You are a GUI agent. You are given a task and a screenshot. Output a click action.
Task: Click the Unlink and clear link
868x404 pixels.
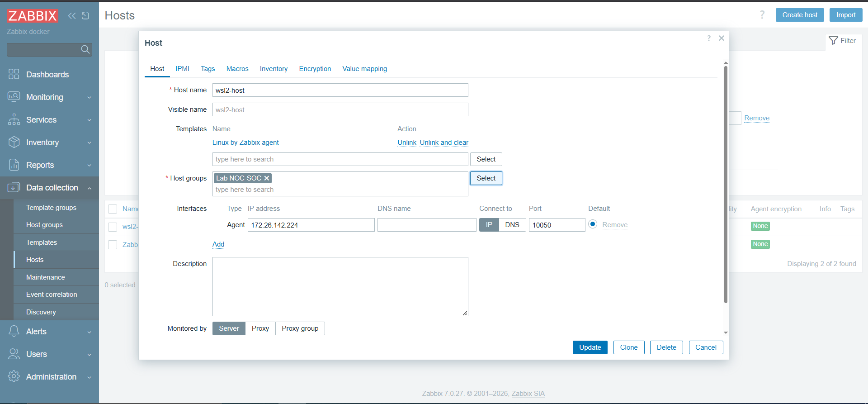coord(444,143)
